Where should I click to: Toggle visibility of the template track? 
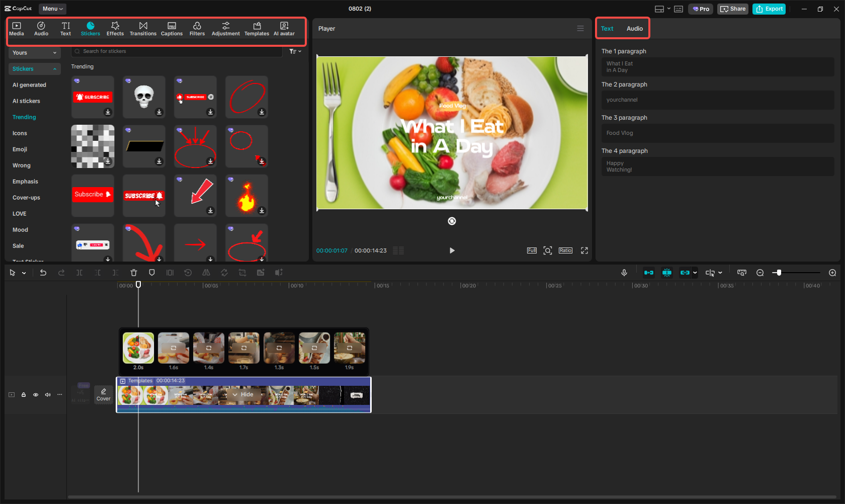[35, 395]
